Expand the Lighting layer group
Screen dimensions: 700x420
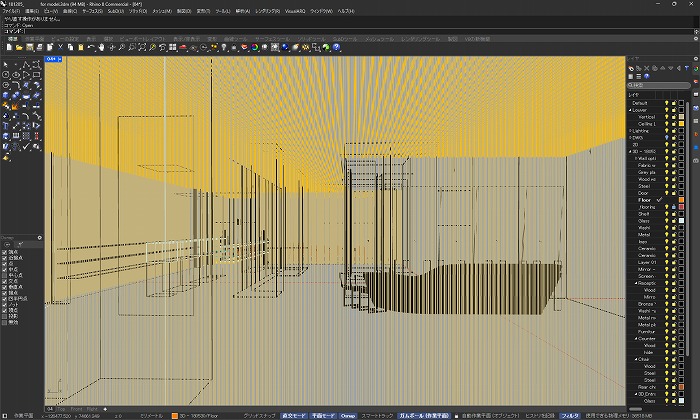coord(630,131)
